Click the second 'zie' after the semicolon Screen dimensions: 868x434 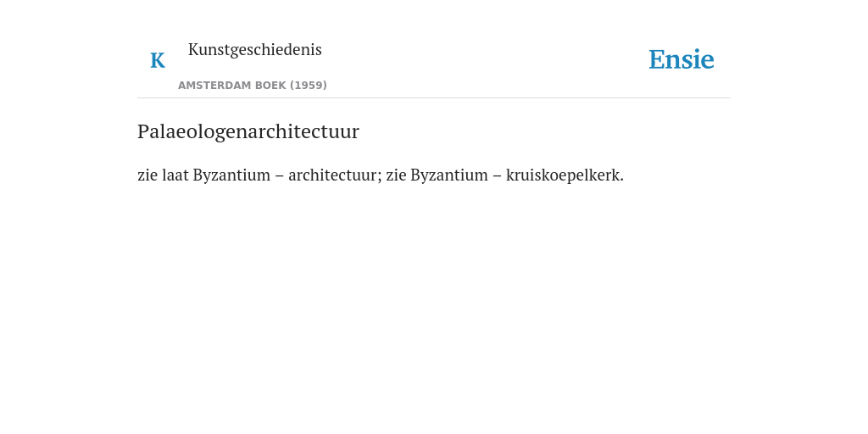click(x=397, y=175)
